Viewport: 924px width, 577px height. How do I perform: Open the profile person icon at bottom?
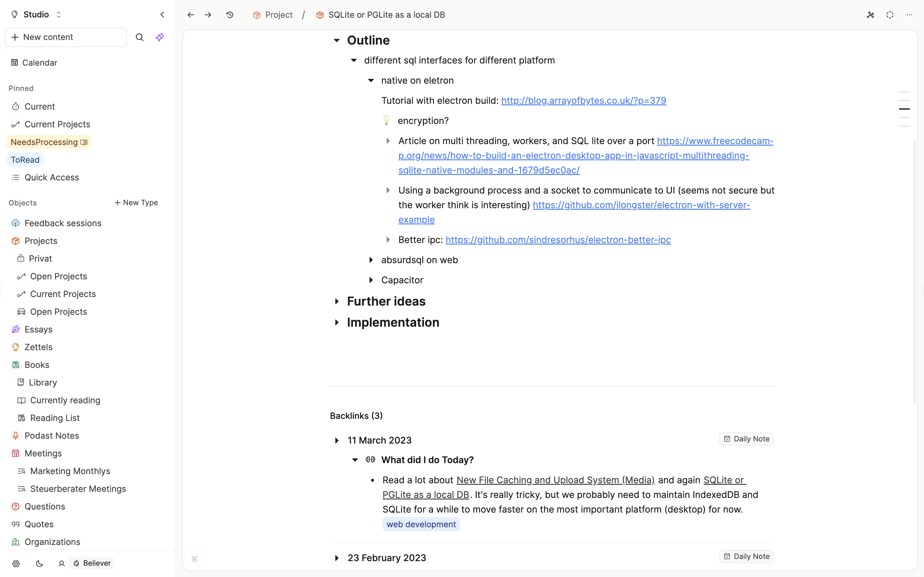pyautogui.click(x=61, y=564)
